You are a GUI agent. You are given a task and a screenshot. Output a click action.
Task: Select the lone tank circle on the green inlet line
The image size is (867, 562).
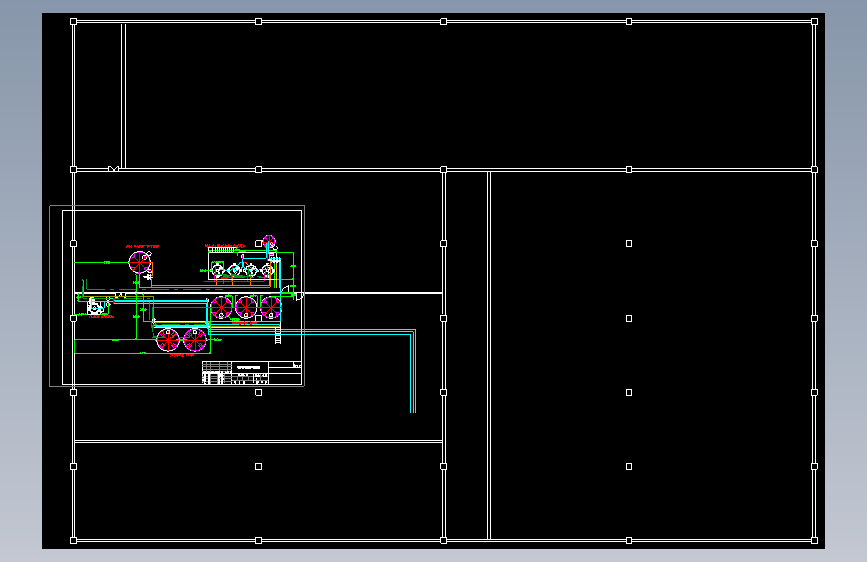click(140, 262)
